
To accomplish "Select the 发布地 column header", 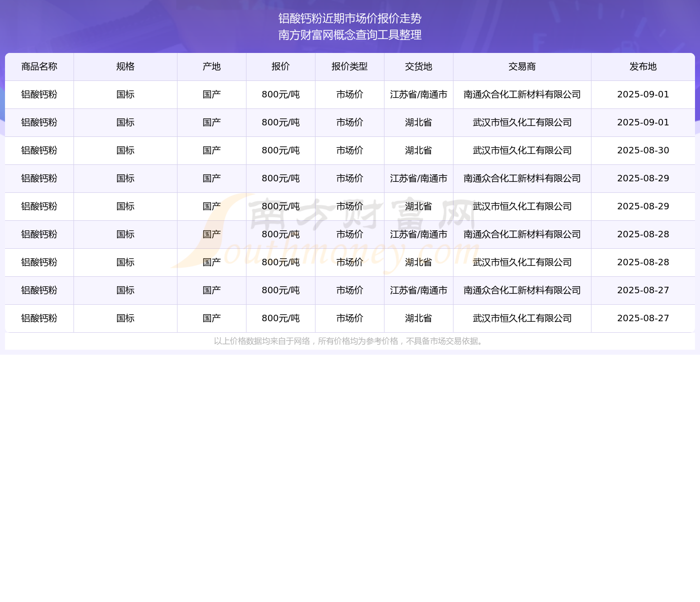I will 643,66.
